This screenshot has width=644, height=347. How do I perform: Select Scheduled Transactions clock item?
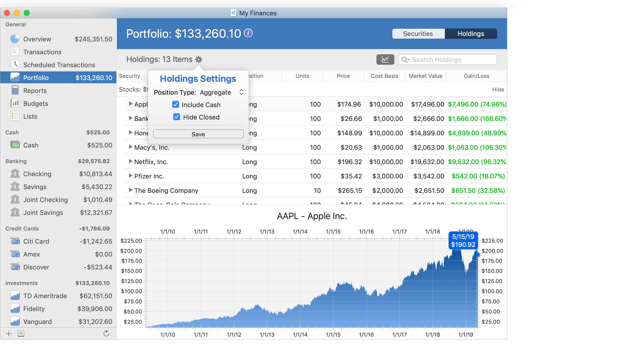pos(59,65)
